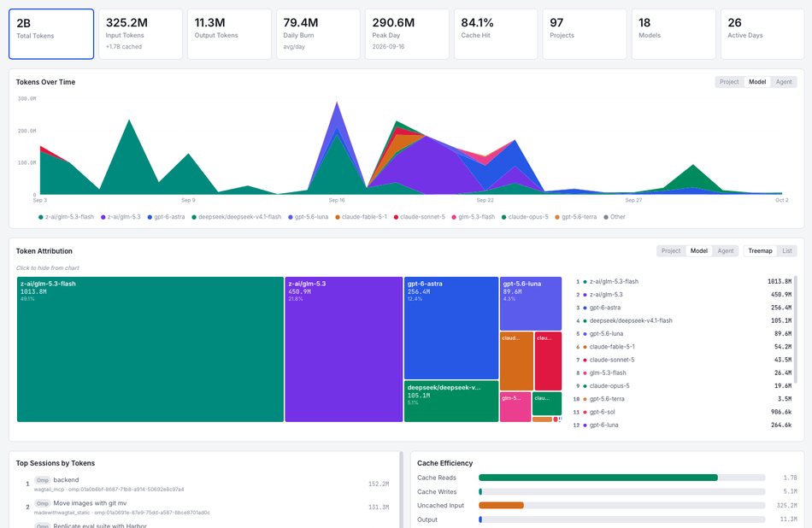Select claude-fable-5-1 in attribution list
This screenshot has height=528, width=812.
[682, 347]
